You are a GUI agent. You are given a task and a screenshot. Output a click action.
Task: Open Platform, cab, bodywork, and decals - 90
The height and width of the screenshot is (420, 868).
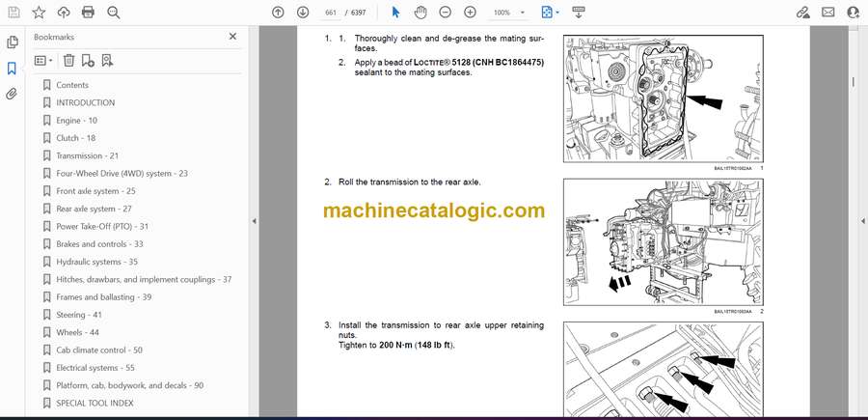pos(129,385)
